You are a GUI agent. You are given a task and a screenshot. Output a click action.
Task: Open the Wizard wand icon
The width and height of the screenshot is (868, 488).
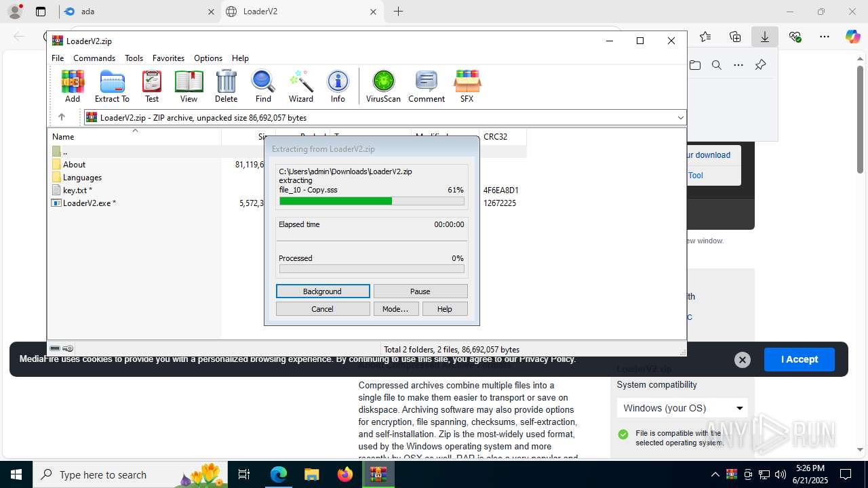pyautogui.click(x=301, y=86)
